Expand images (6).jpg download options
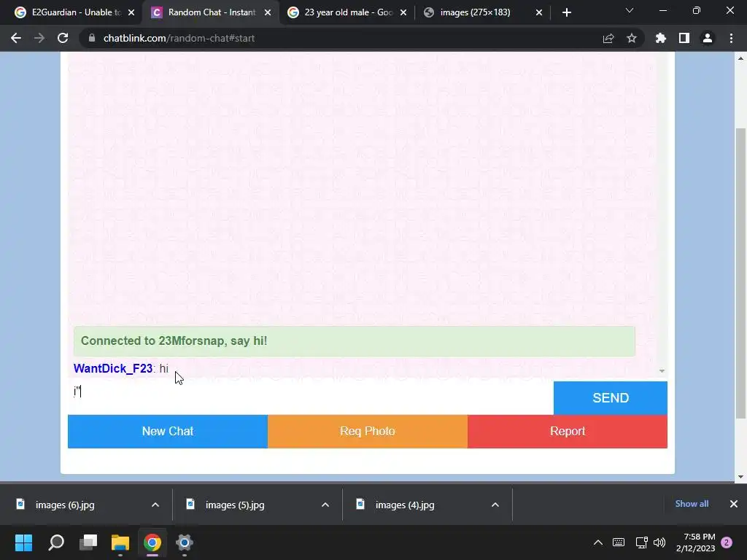 (x=155, y=505)
